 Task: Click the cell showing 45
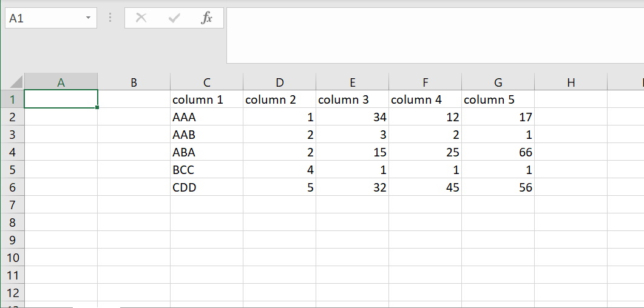(425, 187)
